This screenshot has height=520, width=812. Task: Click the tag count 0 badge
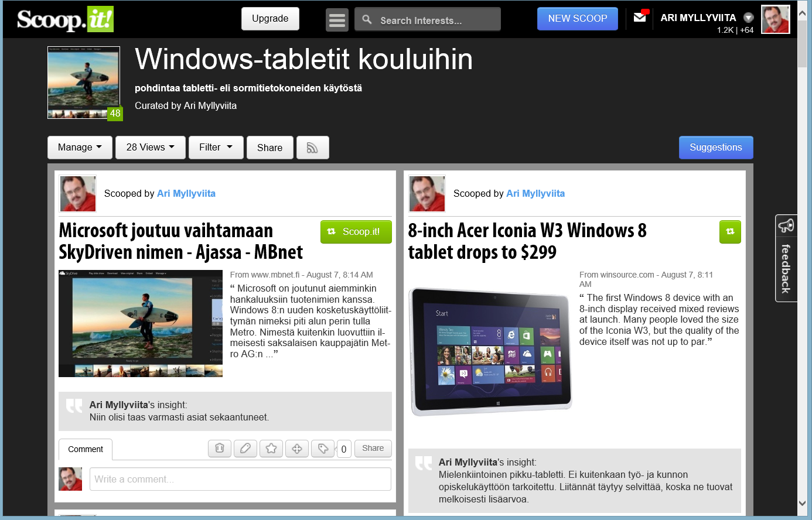coord(344,449)
